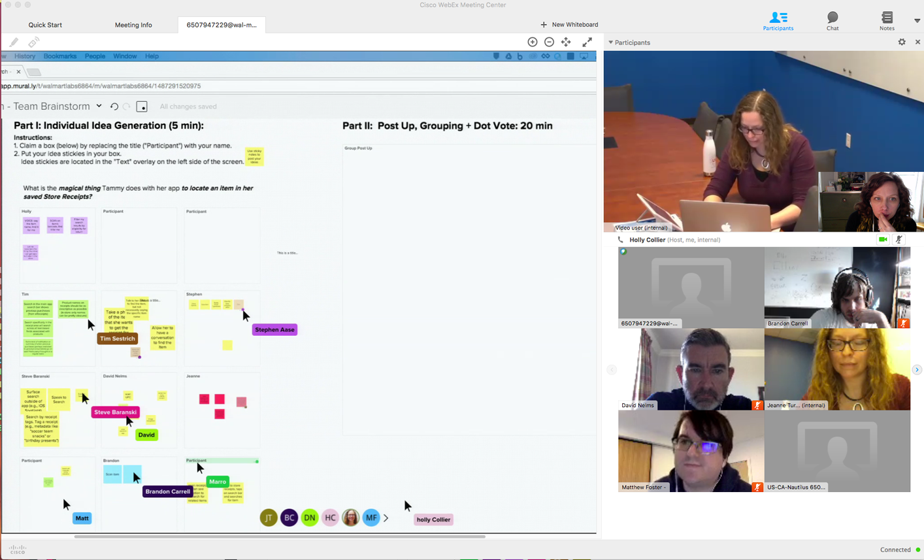The height and width of the screenshot is (560, 924).
Task: Select the US-CA-Nautilus participant tile
Action: (837, 451)
